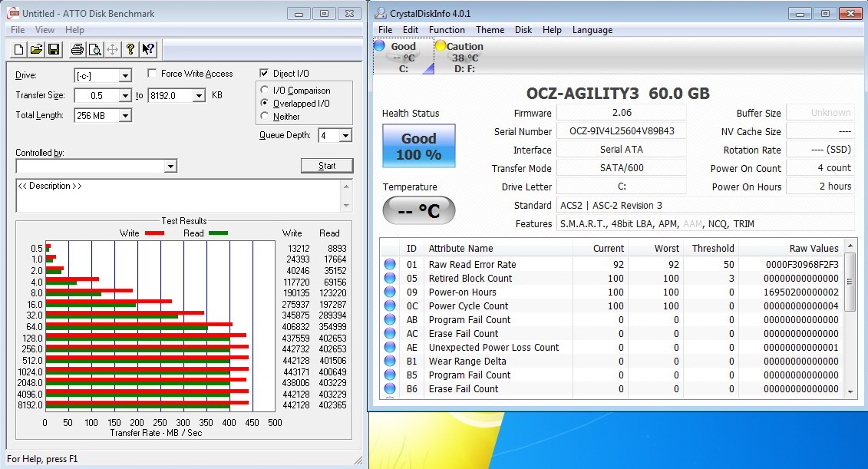The width and height of the screenshot is (868, 469).
Task: Click the Save floppy icon in ATTO toolbar
Action: [x=54, y=50]
